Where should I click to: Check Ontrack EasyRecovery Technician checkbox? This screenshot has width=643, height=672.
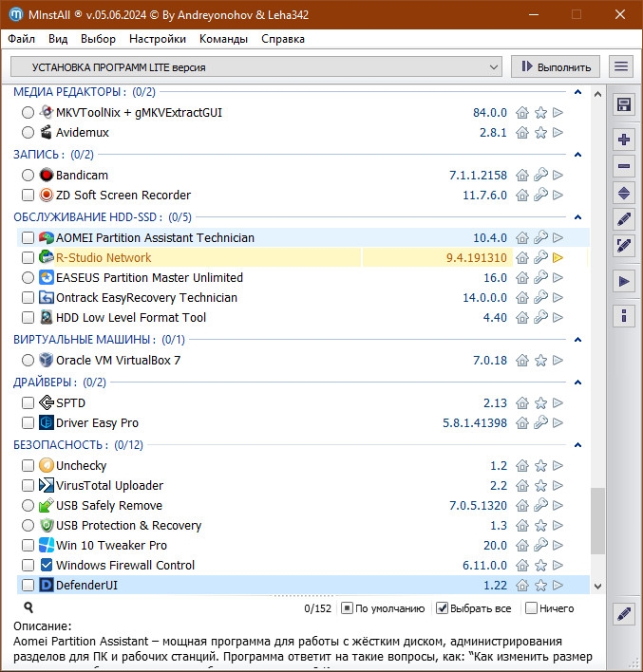coord(28,297)
